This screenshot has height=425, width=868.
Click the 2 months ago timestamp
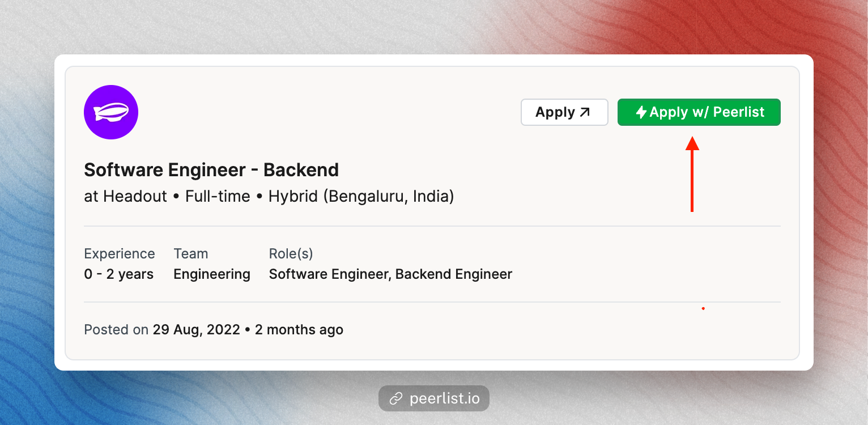coord(299,330)
